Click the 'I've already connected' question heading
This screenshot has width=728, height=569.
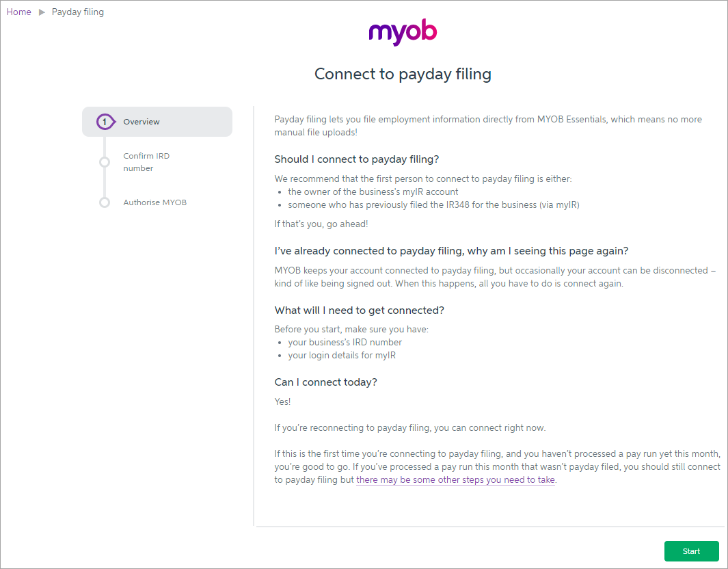(451, 251)
